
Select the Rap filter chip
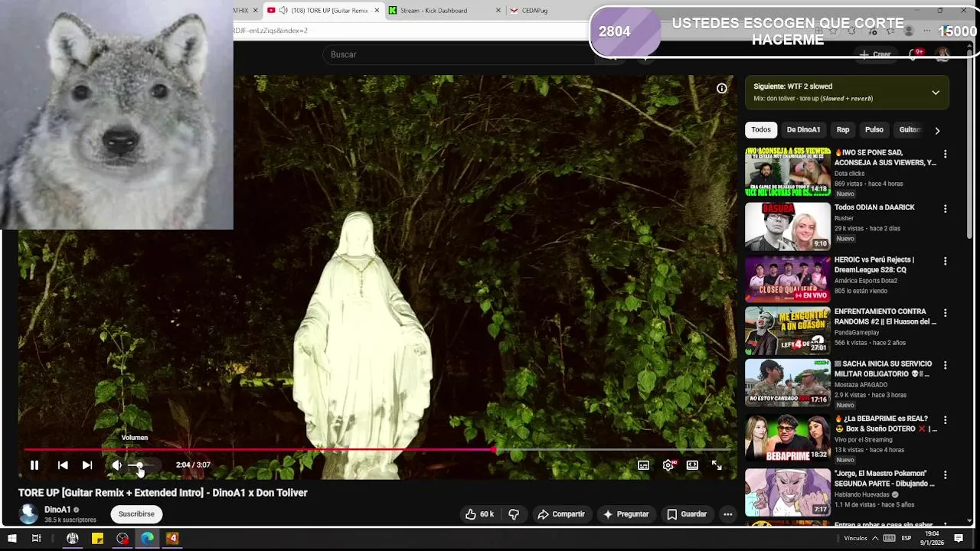(x=843, y=130)
